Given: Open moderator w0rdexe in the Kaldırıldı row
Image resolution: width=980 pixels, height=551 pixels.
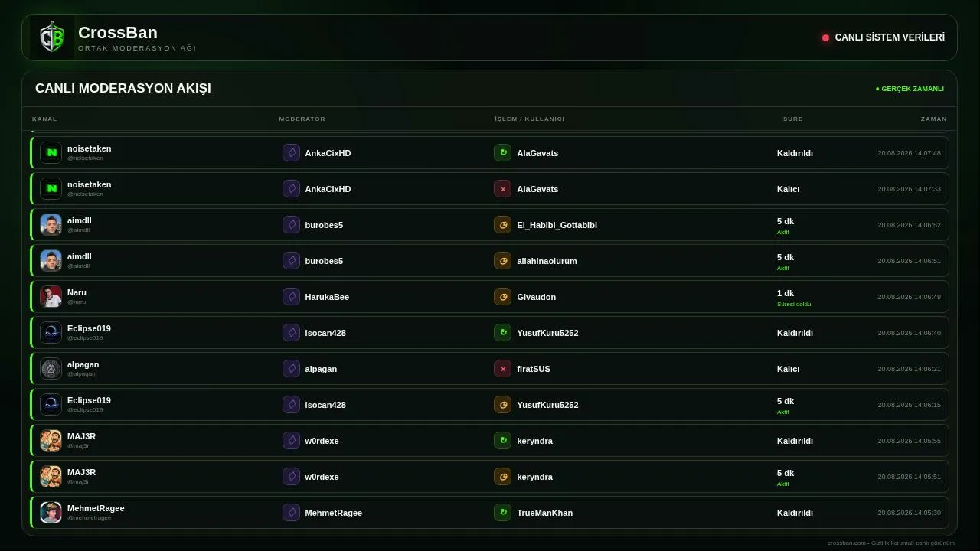Looking at the screenshot, I should click(x=322, y=441).
